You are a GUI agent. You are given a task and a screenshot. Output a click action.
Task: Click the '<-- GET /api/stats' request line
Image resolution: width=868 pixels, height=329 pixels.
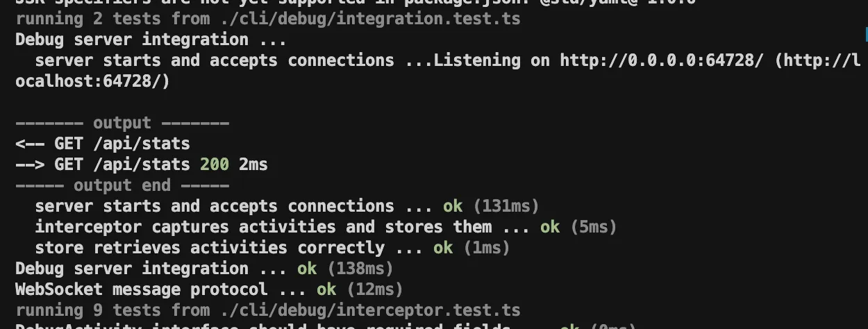point(103,144)
